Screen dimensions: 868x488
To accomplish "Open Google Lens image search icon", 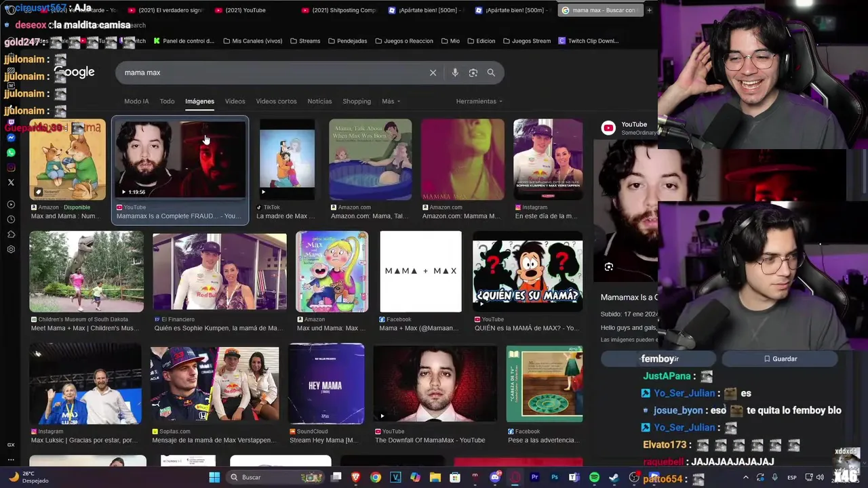I will coord(473,73).
